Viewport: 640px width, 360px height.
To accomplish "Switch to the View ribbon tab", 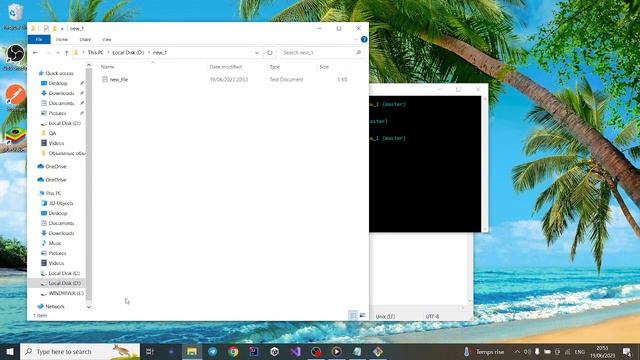I will pyautogui.click(x=107, y=40).
